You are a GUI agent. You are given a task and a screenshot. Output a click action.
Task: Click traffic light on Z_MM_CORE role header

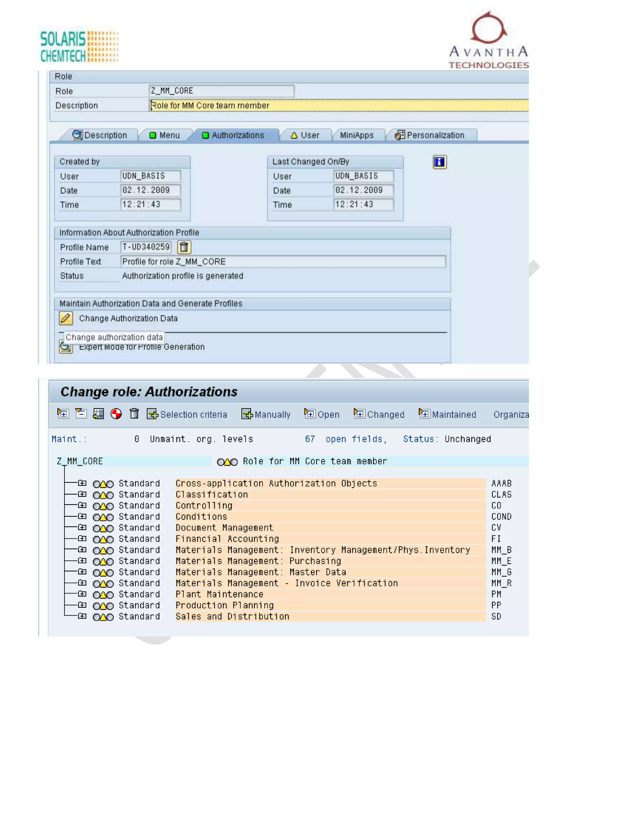[x=227, y=462]
